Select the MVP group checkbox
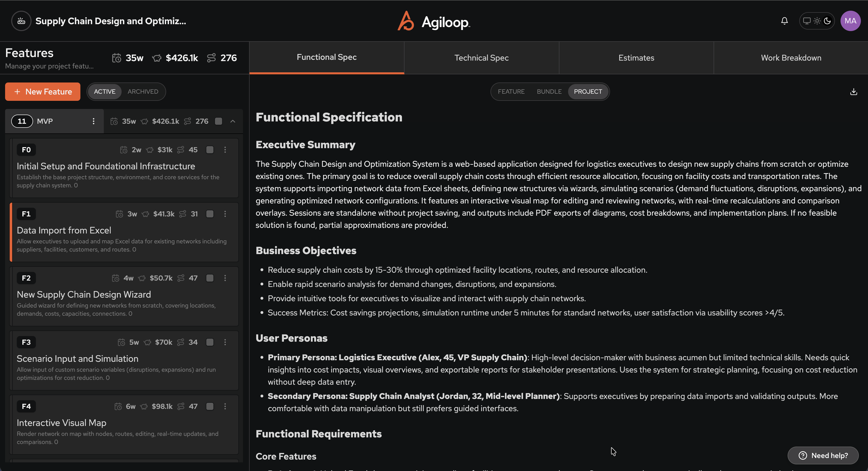This screenshot has width=868, height=471. (x=218, y=121)
